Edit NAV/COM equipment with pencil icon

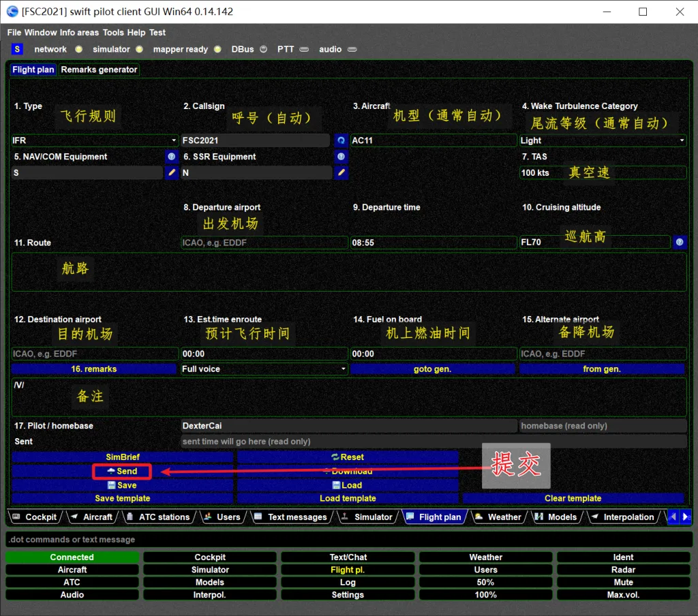click(x=171, y=172)
